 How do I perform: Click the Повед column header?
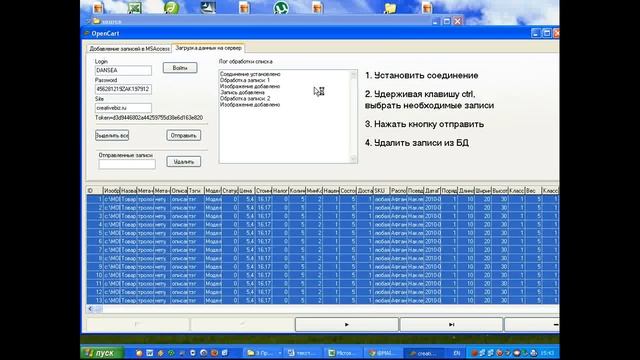click(x=415, y=191)
